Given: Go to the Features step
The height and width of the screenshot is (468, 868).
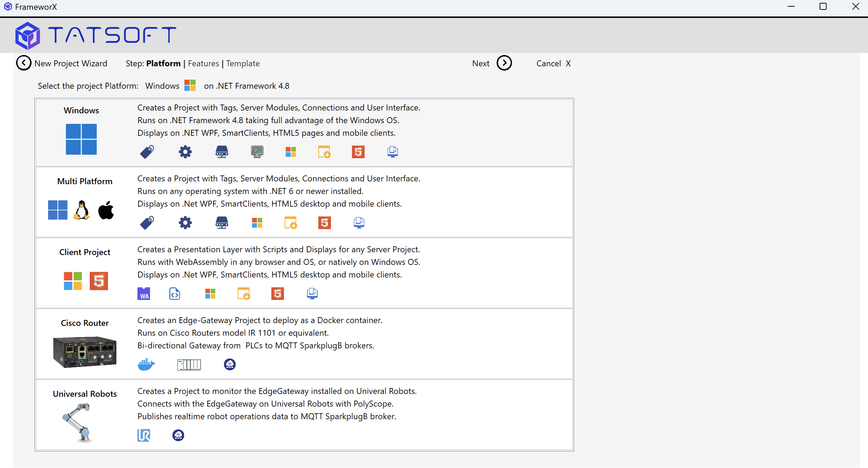Looking at the screenshot, I should point(203,63).
